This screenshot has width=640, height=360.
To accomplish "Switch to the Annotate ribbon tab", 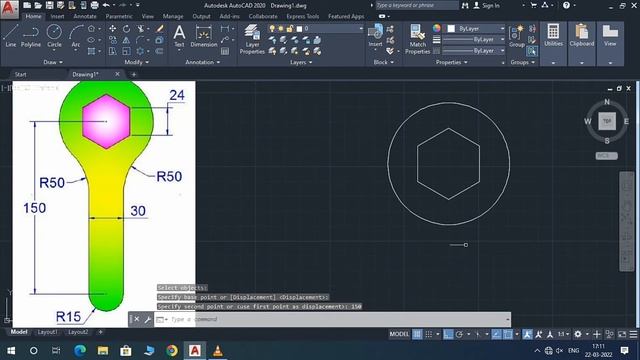I will point(85,16).
